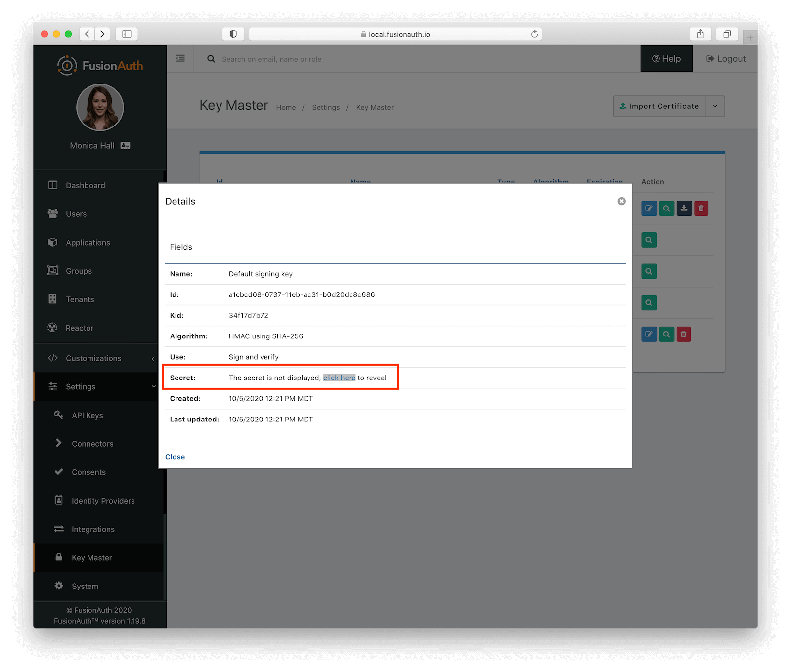Open Monica Hall's profile card icon
Viewport: 791px width, 672px height.
tap(126, 146)
